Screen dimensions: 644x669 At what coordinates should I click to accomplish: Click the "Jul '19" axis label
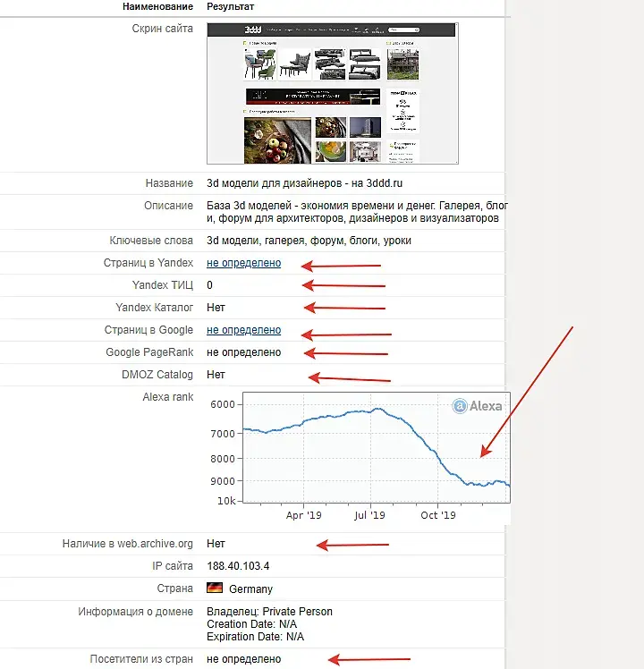[x=369, y=515]
